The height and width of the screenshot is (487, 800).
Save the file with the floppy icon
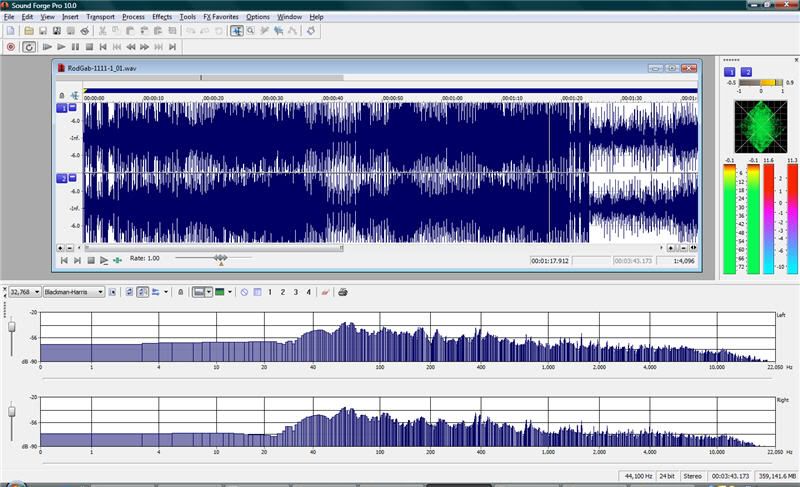(x=43, y=31)
